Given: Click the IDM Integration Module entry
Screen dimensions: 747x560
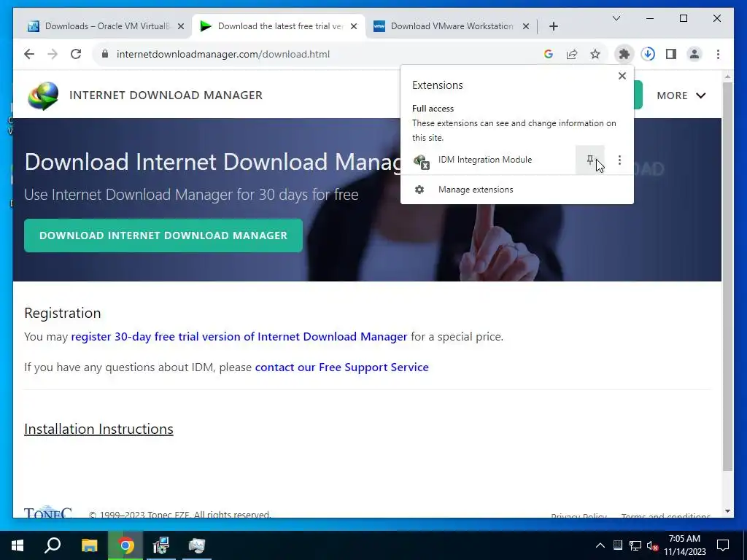Looking at the screenshot, I should [488, 160].
